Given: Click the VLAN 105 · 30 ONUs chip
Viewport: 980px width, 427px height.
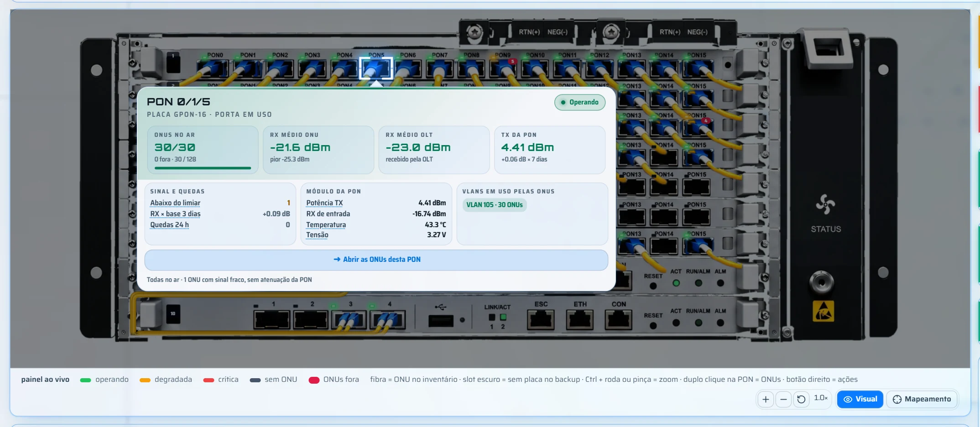Looking at the screenshot, I should point(495,205).
